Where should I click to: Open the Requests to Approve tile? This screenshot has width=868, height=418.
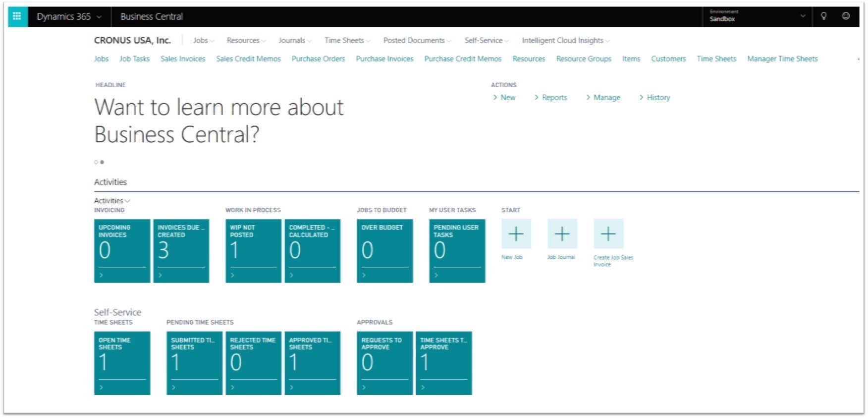click(384, 363)
